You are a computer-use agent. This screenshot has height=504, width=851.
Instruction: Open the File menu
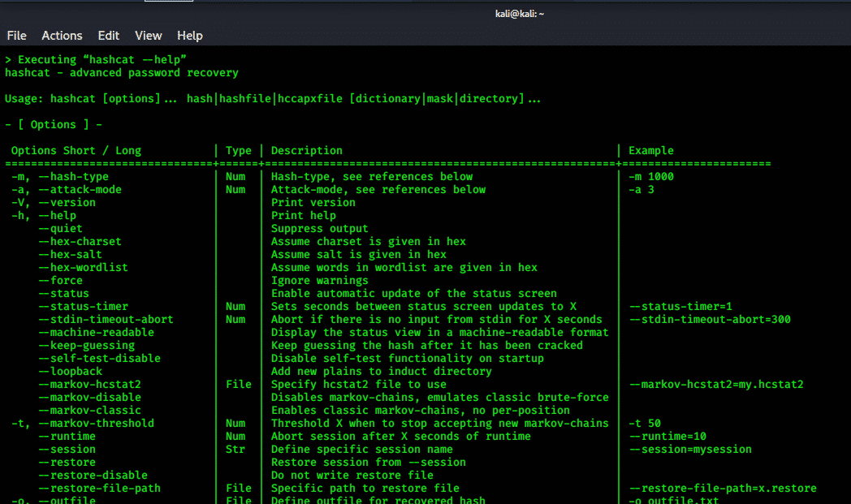click(16, 36)
